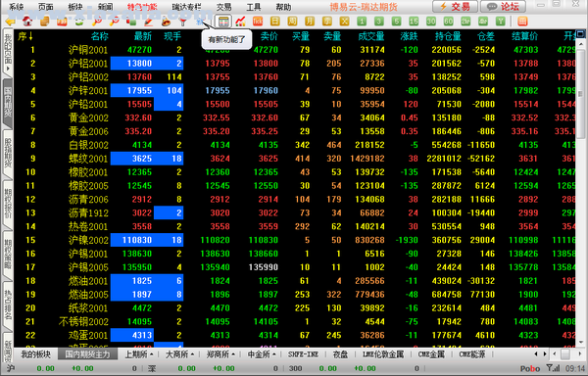
Task: Select the quote list table view icon
Action: click(x=223, y=22)
